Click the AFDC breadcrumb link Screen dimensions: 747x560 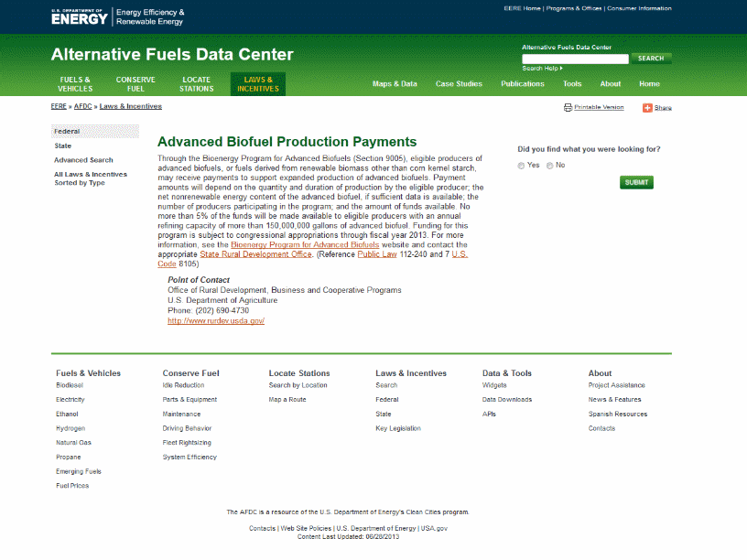(83, 106)
